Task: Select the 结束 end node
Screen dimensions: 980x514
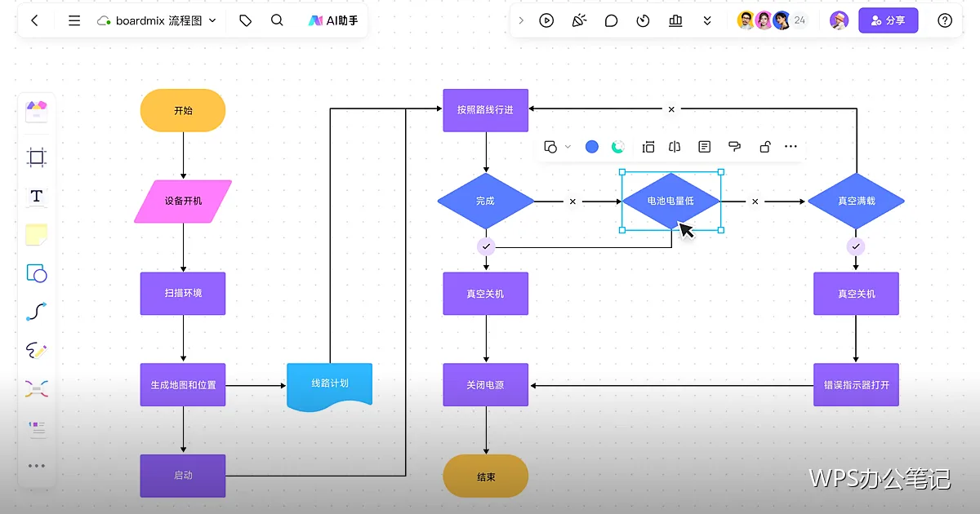Action: click(x=486, y=476)
